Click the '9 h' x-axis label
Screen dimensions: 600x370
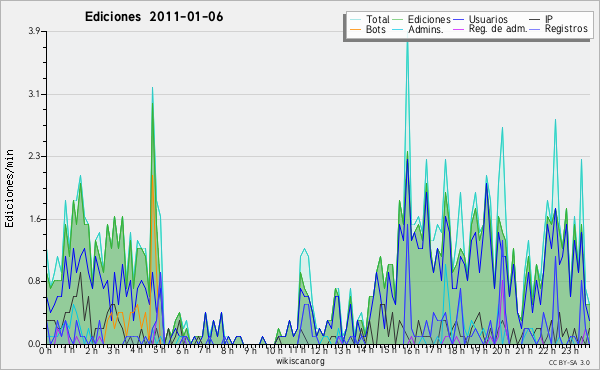(250, 351)
